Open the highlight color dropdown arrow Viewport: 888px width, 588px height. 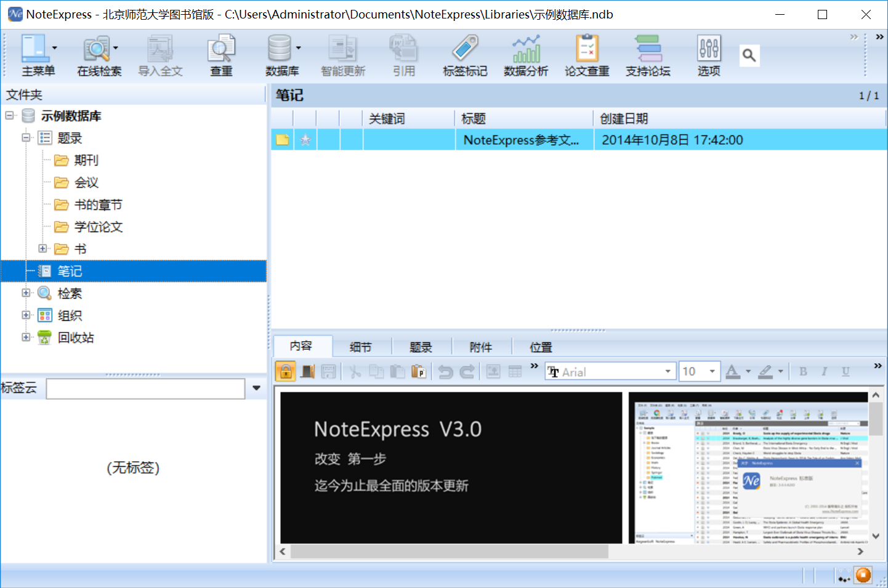click(781, 371)
